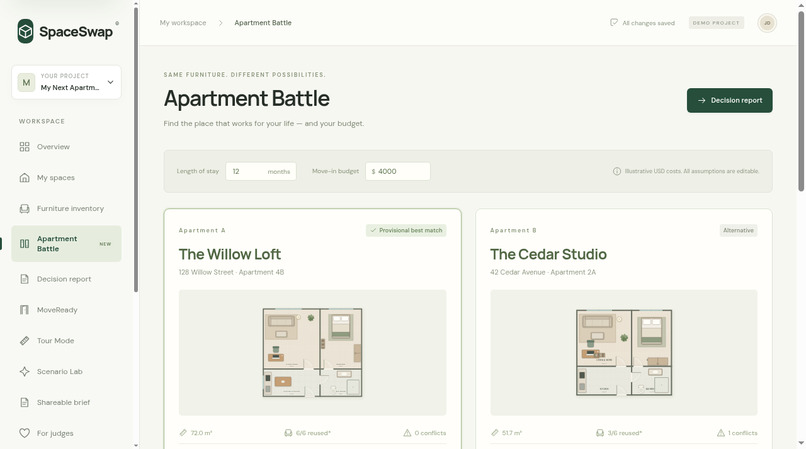The height and width of the screenshot is (449, 806).
Task: Click the Apartment Battle page heading
Action: click(247, 98)
